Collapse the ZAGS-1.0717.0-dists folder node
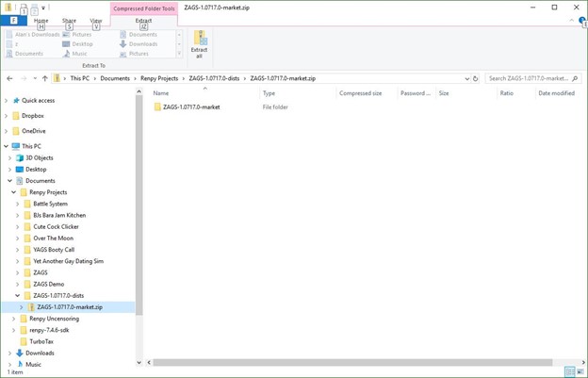 (x=17, y=295)
